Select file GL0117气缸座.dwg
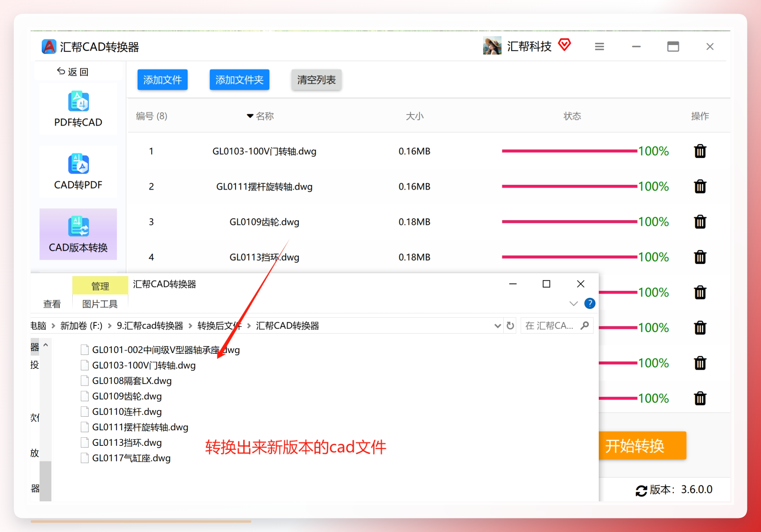Viewport: 761px width, 532px height. tap(126, 458)
